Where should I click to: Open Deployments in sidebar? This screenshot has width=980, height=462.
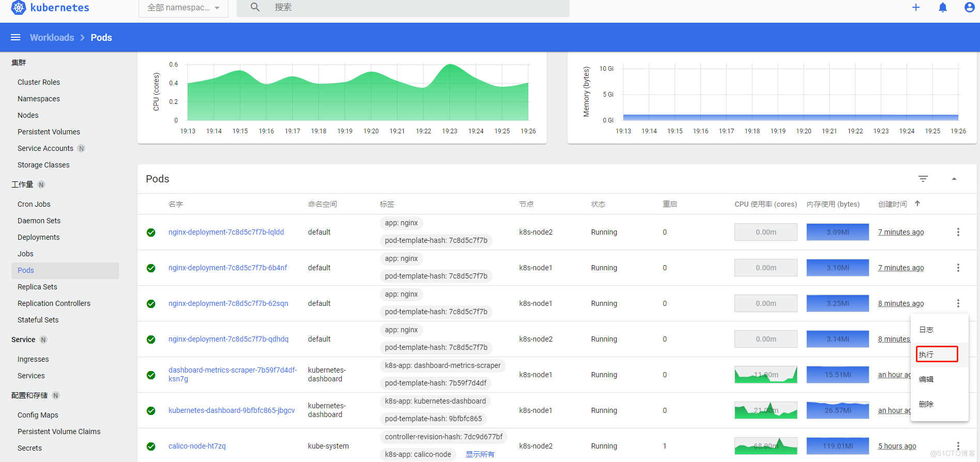point(38,237)
